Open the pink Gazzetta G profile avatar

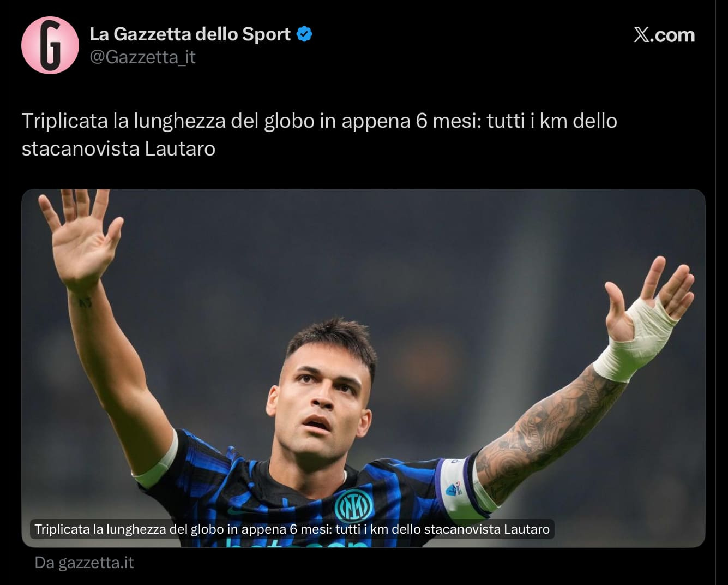tap(50, 45)
